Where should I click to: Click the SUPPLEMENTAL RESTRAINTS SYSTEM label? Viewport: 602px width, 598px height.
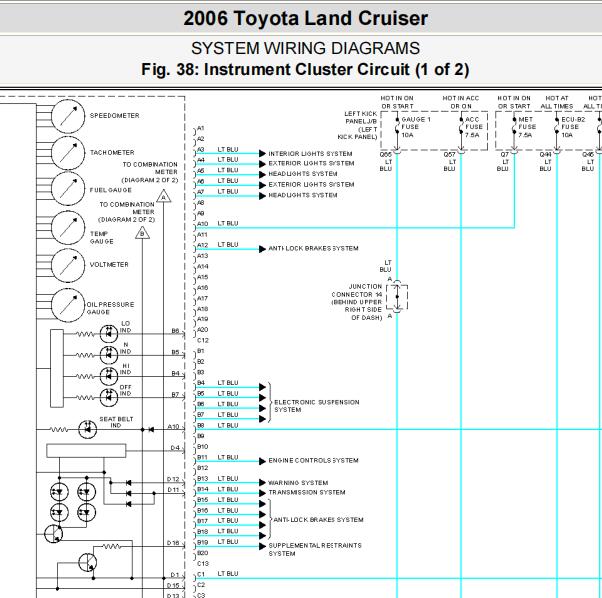(x=315, y=549)
